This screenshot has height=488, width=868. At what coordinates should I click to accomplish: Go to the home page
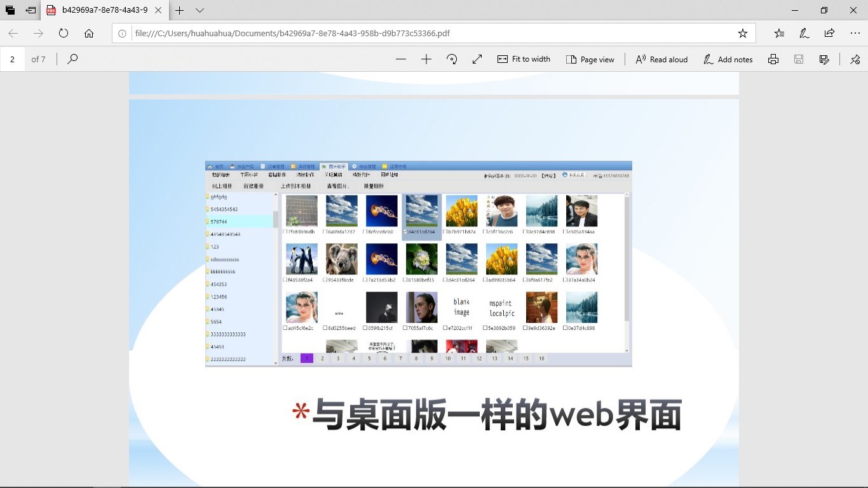pyautogui.click(x=89, y=33)
